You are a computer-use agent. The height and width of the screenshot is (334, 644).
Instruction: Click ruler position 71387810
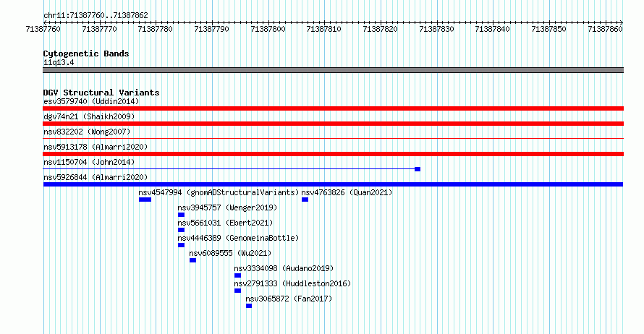tap(323, 29)
